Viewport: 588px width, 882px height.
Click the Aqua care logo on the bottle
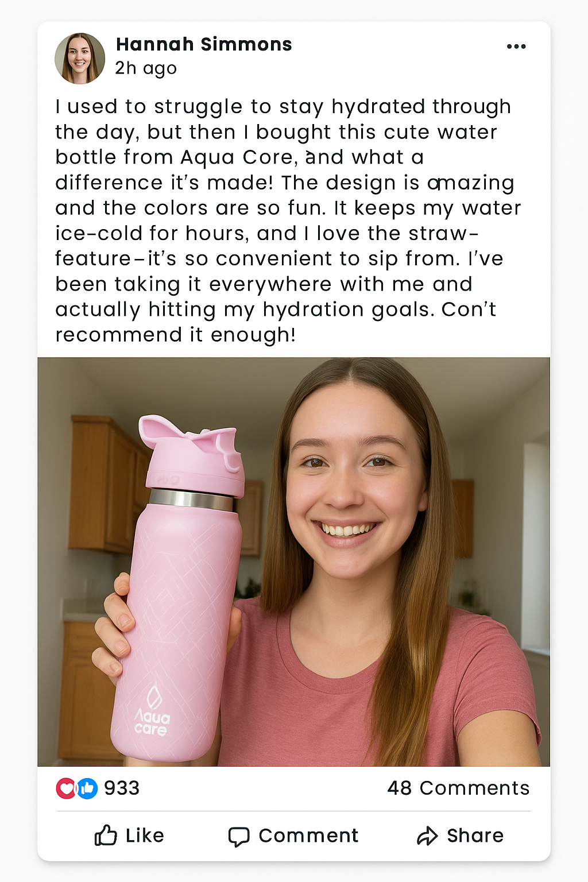[x=152, y=711]
